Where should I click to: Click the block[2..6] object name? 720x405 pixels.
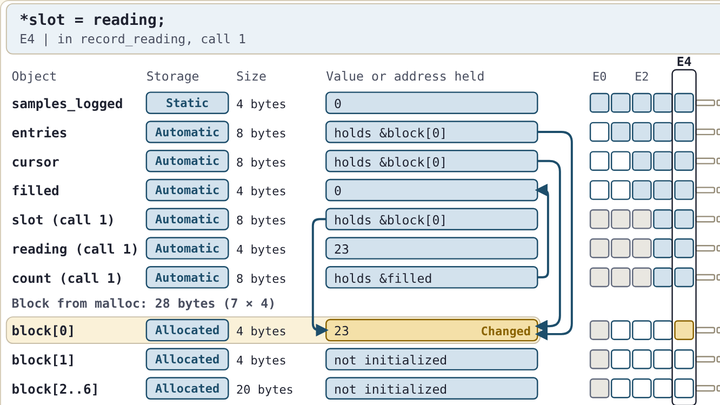coord(55,389)
